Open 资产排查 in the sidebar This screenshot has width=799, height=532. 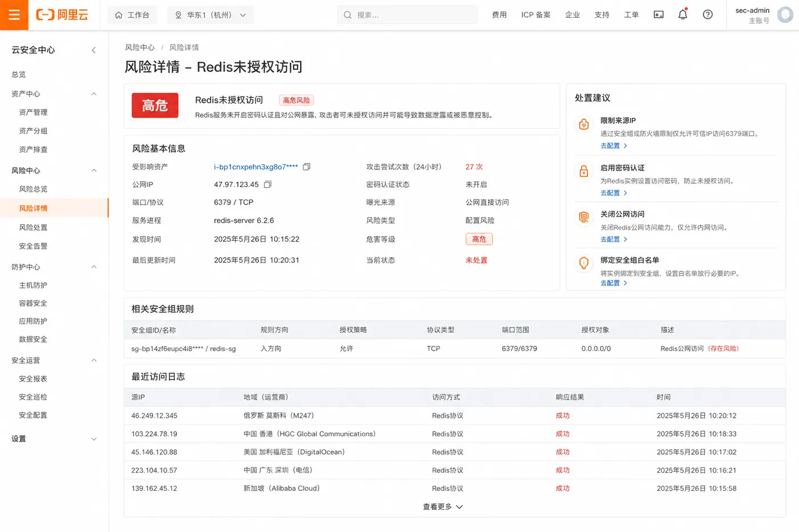pos(33,149)
